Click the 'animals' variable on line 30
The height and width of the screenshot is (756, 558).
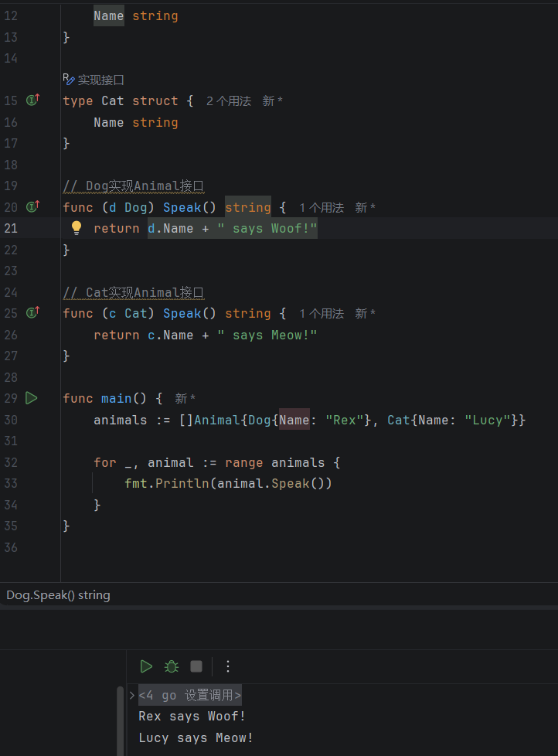pyautogui.click(x=121, y=420)
